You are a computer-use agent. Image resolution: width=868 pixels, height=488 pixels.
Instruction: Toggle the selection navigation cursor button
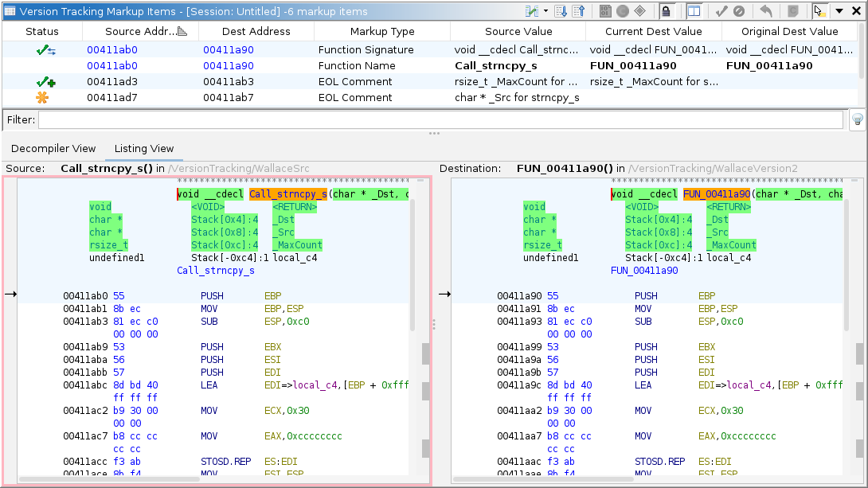(x=819, y=11)
